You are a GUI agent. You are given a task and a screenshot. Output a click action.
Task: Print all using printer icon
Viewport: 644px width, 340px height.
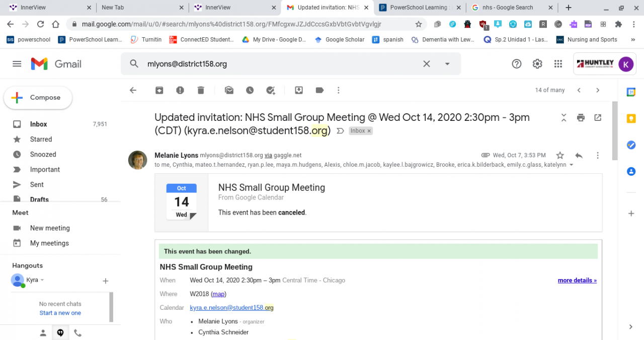point(581,117)
